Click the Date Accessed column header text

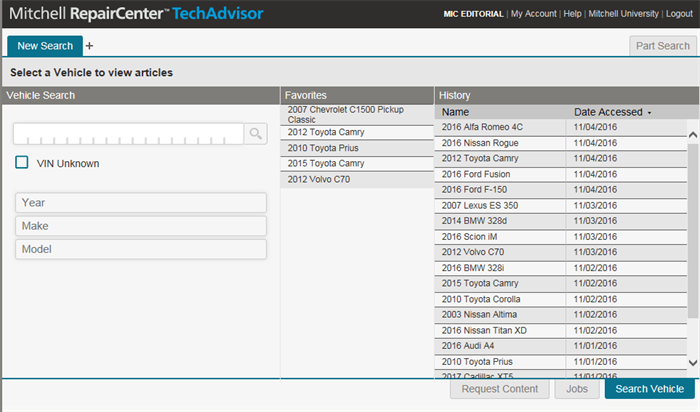pos(608,112)
